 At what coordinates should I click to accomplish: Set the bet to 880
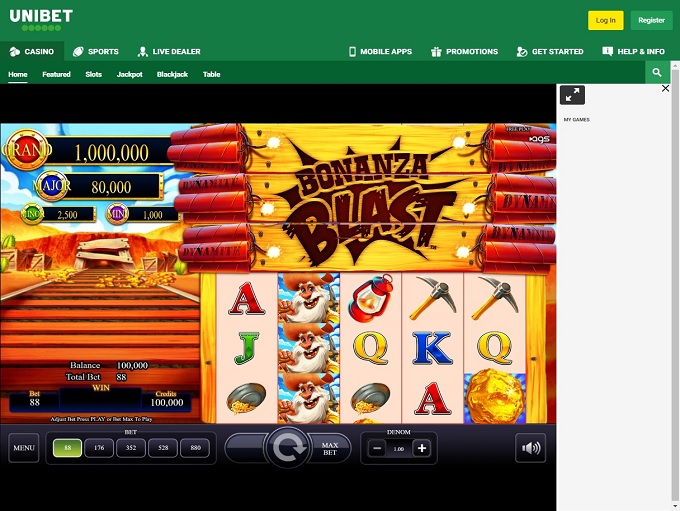195,448
